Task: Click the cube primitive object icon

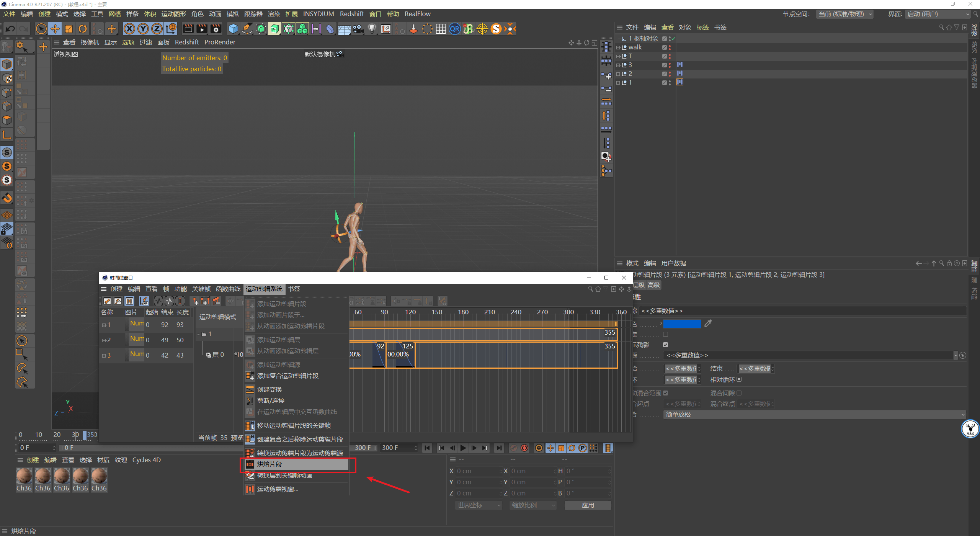Action: tap(233, 29)
